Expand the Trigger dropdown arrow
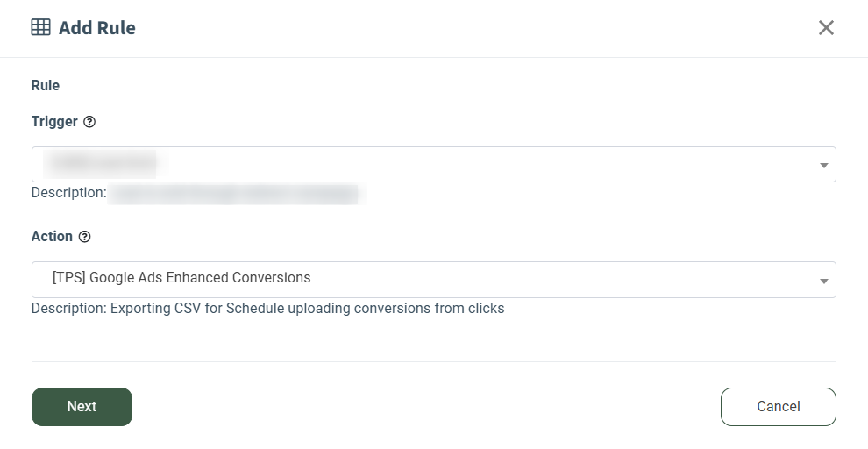The width and height of the screenshot is (868, 449). coord(823,165)
